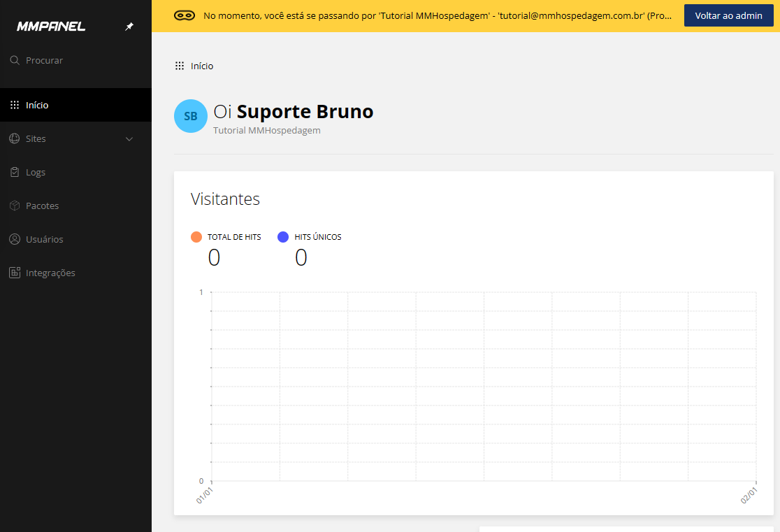
Task: Click the impersonation notice message text
Action: (438, 16)
